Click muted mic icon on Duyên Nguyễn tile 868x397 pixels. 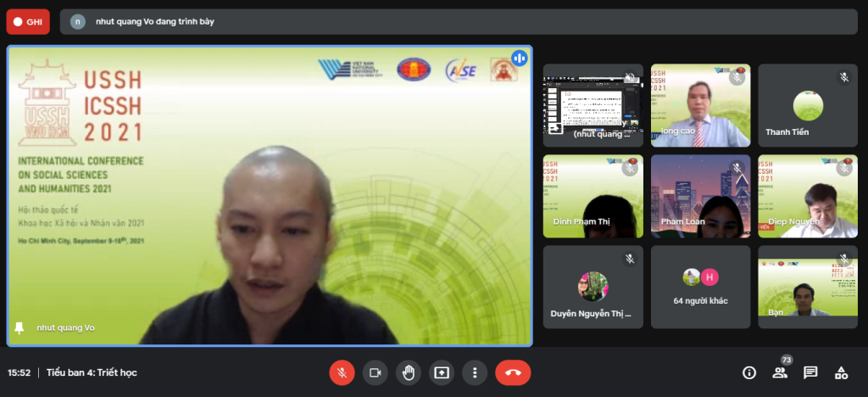630,259
